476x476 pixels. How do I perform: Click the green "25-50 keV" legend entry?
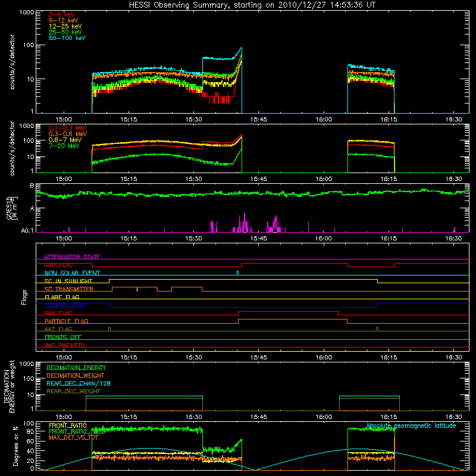click(65, 32)
